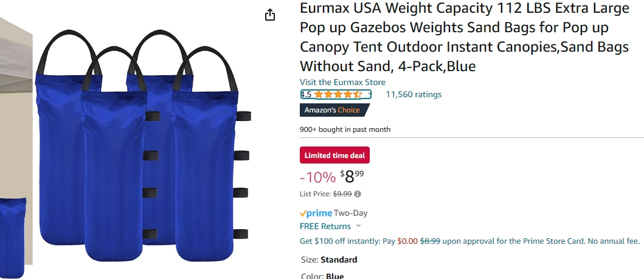This screenshot has height=279, width=644.
Task: Expand the star rating popover chevron
Action: pyautogui.click(x=369, y=95)
